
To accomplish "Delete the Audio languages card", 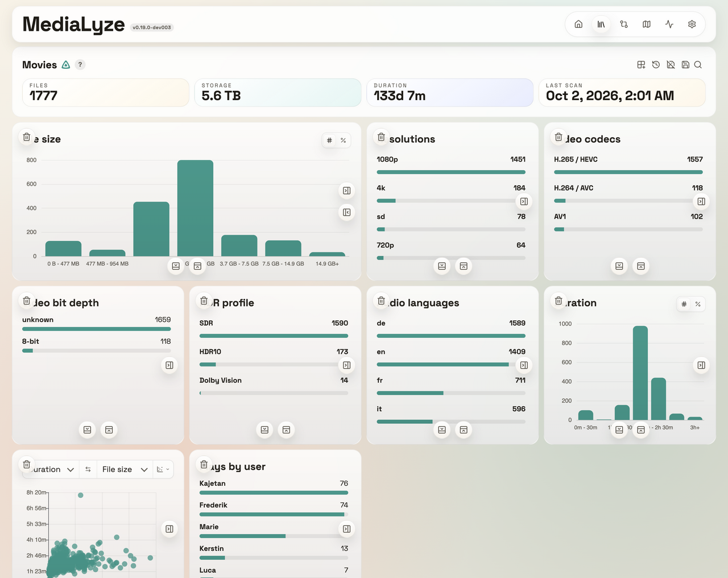I will pyautogui.click(x=382, y=301).
